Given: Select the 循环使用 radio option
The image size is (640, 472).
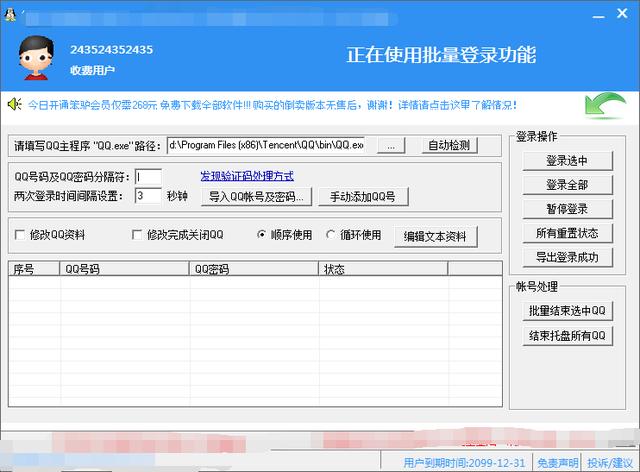Looking at the screenshot, I should [x=330, y=234].
